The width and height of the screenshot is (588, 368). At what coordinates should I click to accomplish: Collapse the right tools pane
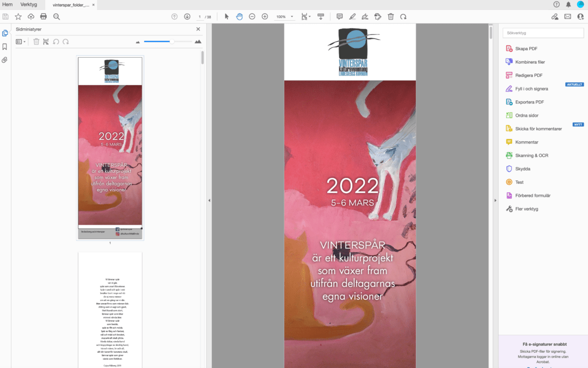(x=495, y=201)
